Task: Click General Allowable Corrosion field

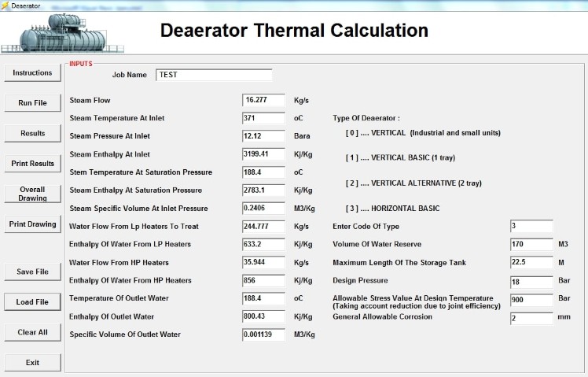Action: click(x=531, y=318)
